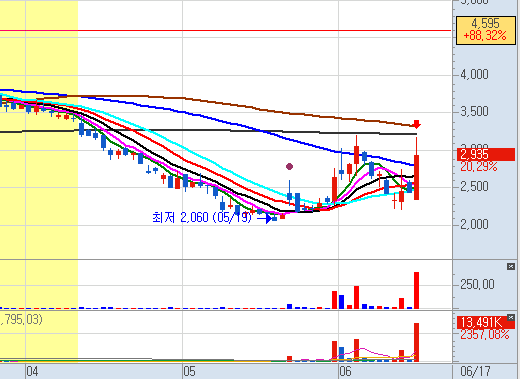The height and width of the screenshot is (379, 520).
Task: Click the tallest red volume bar in the middle panel
Action: click(416, 290)
